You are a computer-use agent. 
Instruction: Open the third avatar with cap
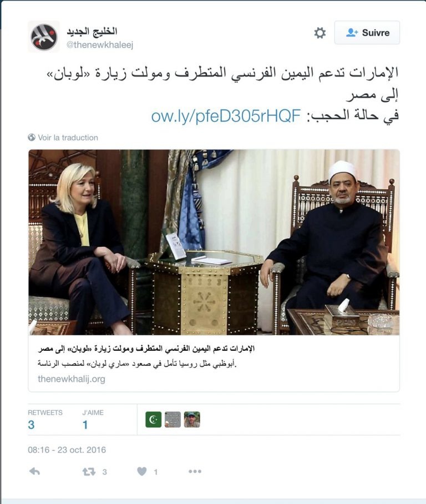pos(192,420)
